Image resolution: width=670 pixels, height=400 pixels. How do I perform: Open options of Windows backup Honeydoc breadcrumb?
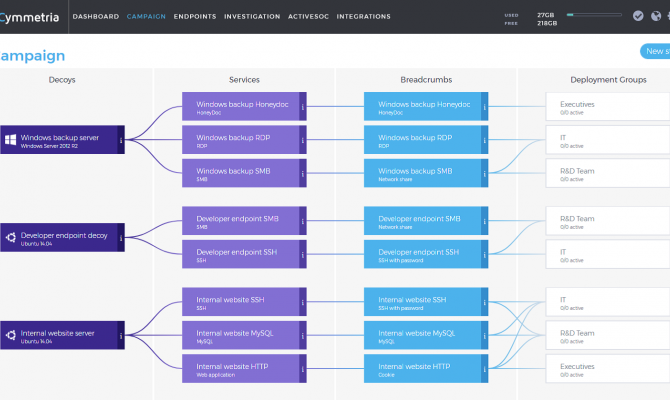click(x=485, y=106)
